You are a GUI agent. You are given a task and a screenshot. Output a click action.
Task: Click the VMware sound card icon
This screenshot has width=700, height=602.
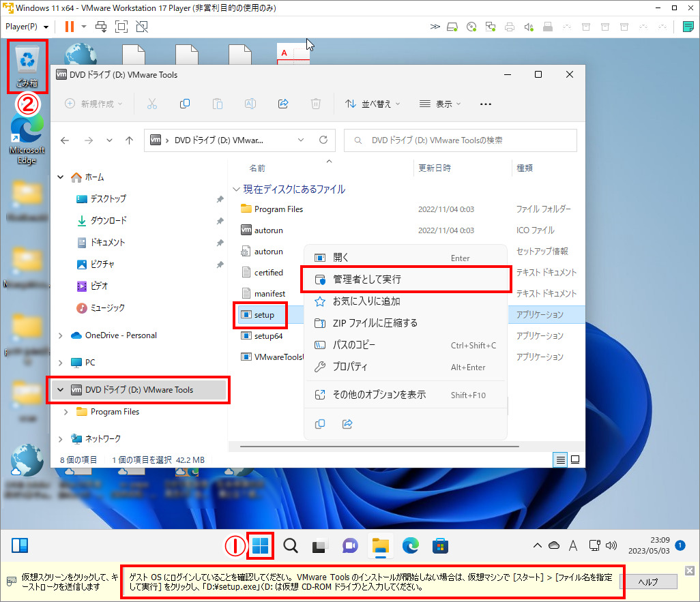[529, 27]
